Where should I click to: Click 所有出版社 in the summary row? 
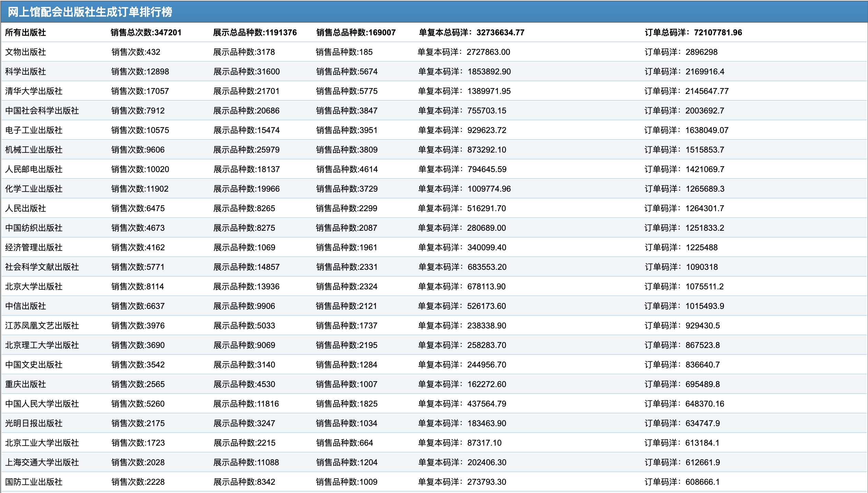[x=25, y=33]
